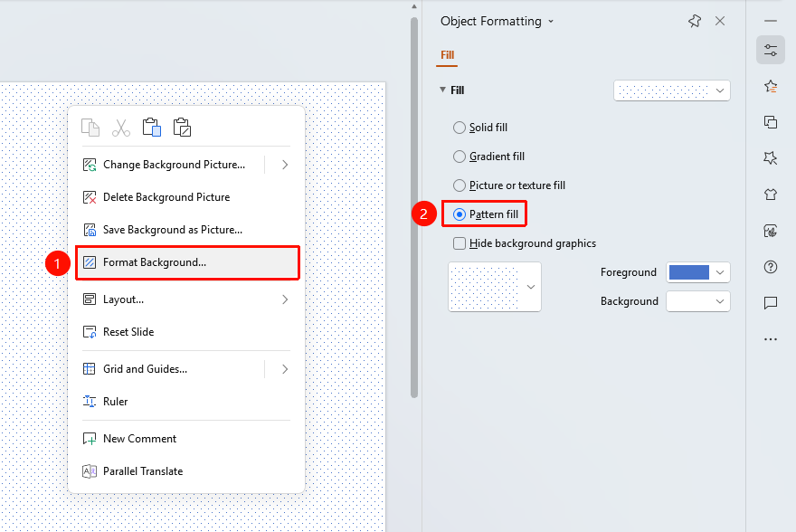The image size is (796, 532).
Task: Select Picture or texture fill option
Action: pyautogui.click(x=459, y=185)
